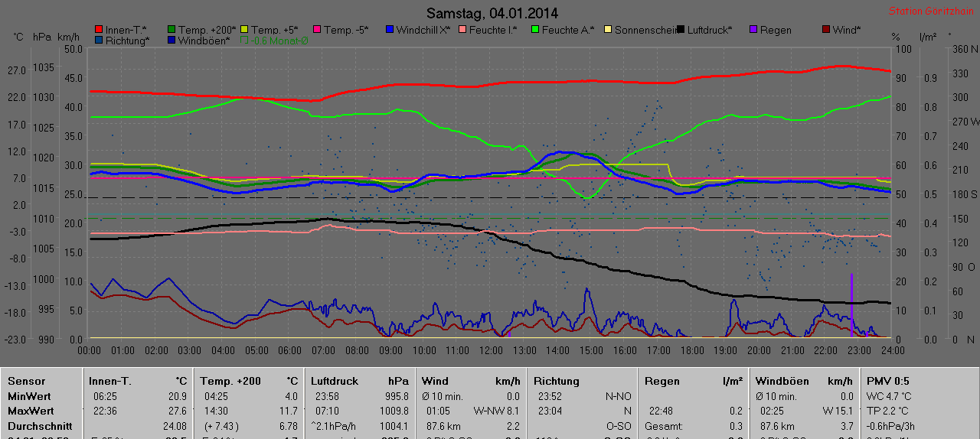Click the Regen l/m² column header
Image resolution: width=980 pixels, height=439 pixels.
(x=694, y=381)
